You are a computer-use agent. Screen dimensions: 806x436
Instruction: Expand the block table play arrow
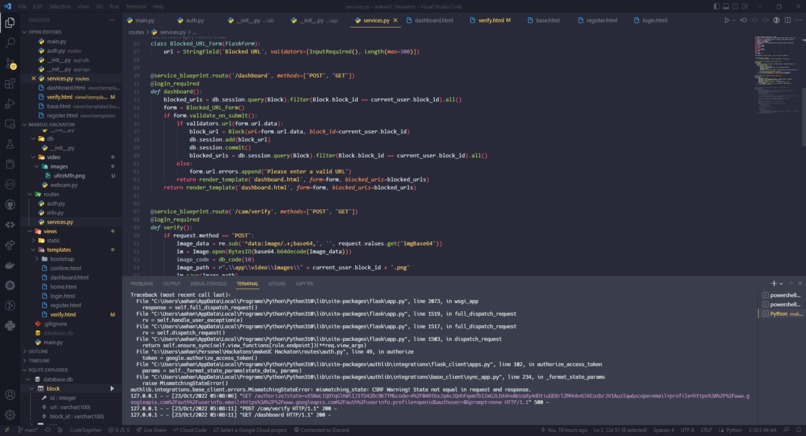point(112,389)
